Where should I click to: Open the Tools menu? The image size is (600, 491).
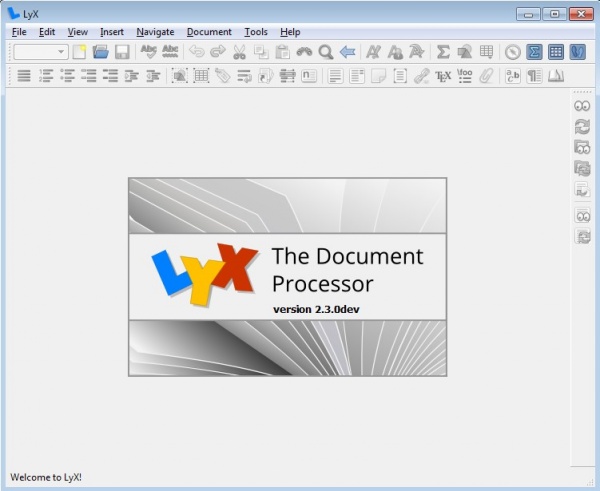pyautogui.click(x=255, y=32)
